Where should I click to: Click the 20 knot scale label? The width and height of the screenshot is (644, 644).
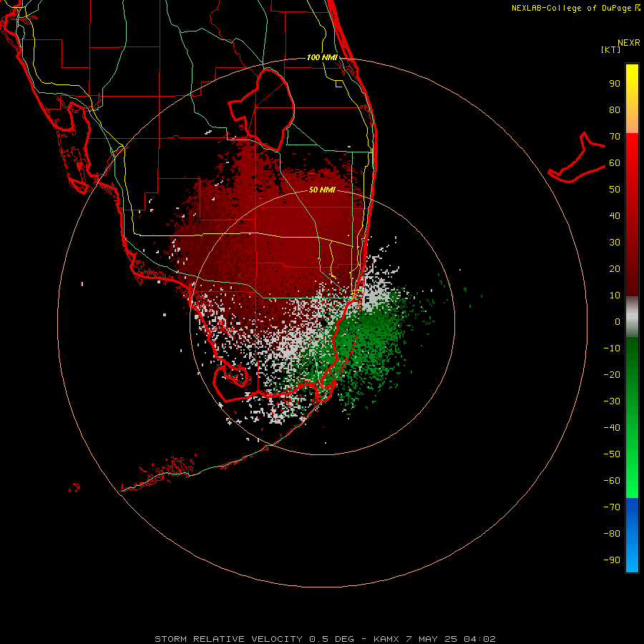(x=615, y=269)
